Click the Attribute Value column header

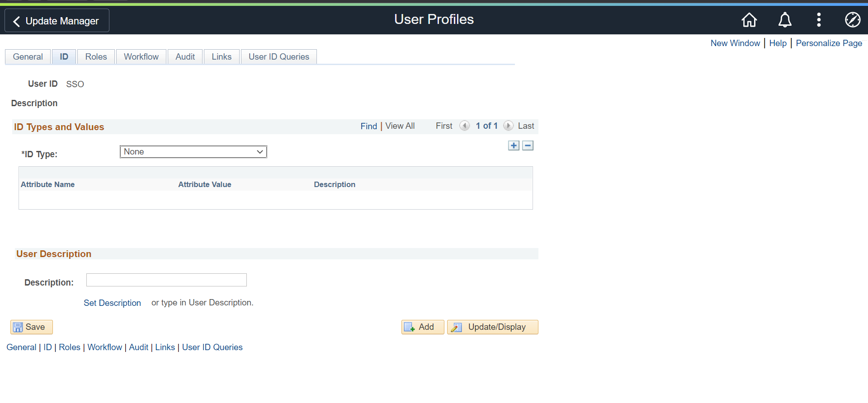pos(205,184)
